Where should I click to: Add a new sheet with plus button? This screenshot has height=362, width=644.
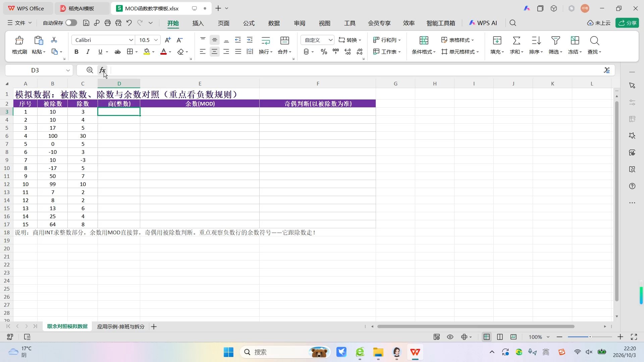[x=154, y=326]
